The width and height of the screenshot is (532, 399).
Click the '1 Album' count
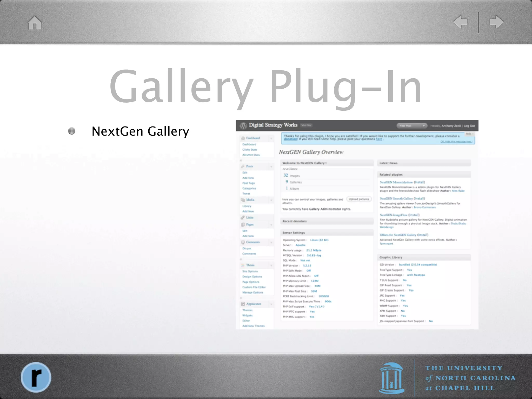click(x=292, y=188)
